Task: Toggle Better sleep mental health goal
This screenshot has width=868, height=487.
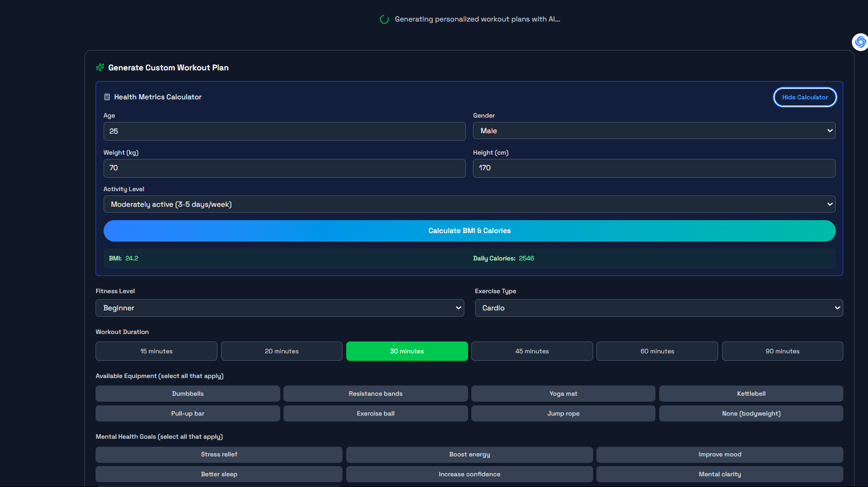Action: point(219,474)
